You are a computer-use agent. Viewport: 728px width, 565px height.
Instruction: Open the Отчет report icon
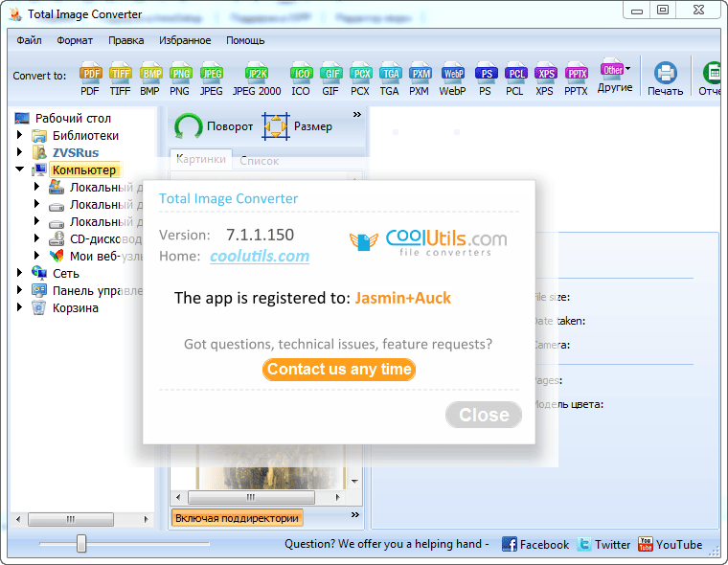point(711,78)
